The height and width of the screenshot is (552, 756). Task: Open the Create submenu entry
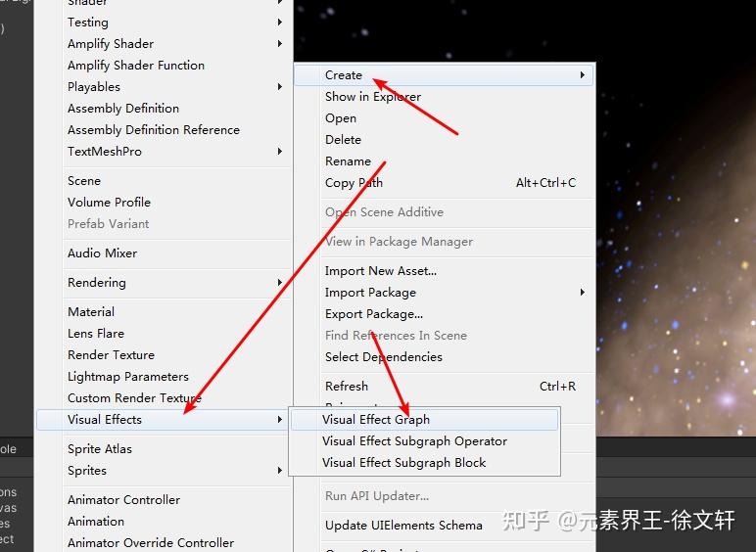pos(443,75)
